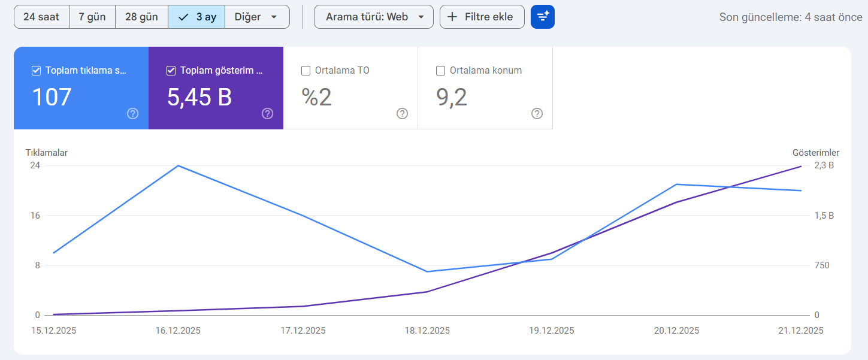868x360 pixels.
Task: Click clicks line peak at 16.12.2025
Action: pos(178,165)
